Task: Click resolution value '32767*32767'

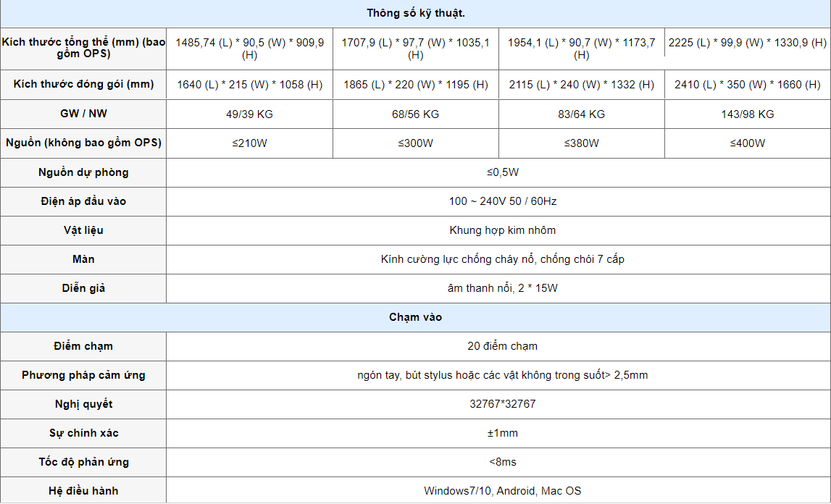Action: (502, 404)
